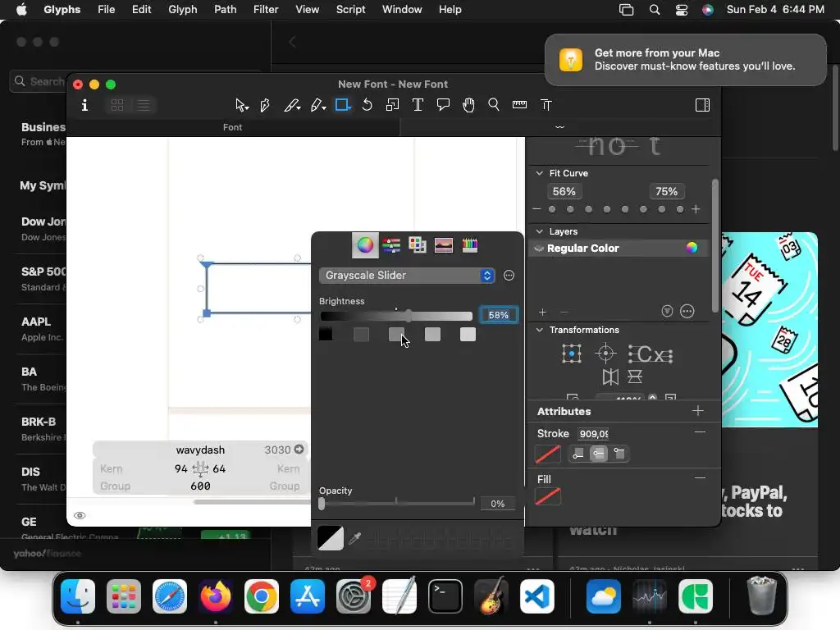The height and width of the screenshot is (630, 840).
Task: Click the 56% Fit Curve field
Action: tap(564, 192)
